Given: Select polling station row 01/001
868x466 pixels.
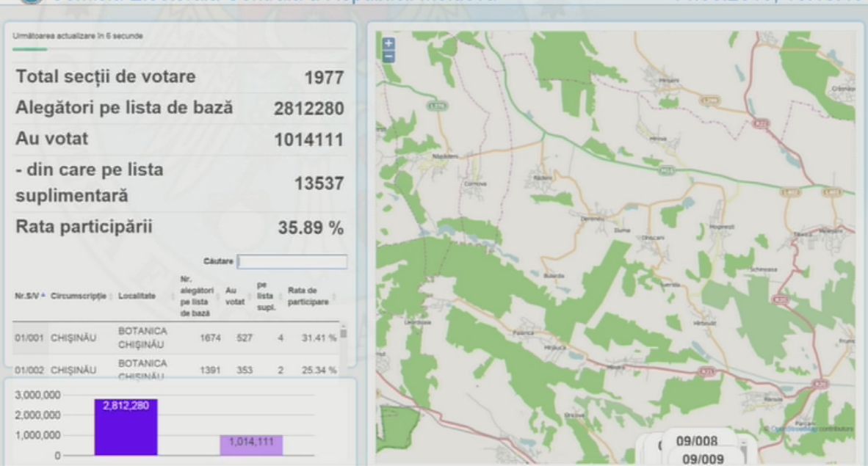Looking at the screenshot, I should click(176, 338).
